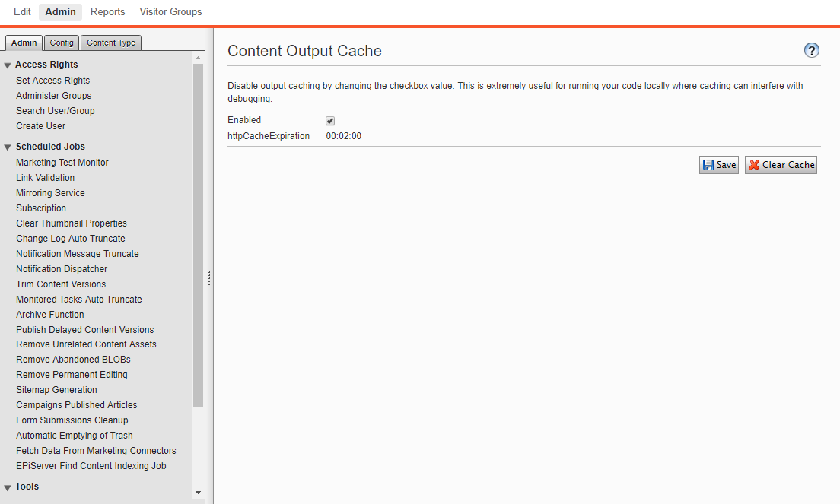Click the sidebar vertical scrollbar
840x504 pixels.
coord(198,228)
